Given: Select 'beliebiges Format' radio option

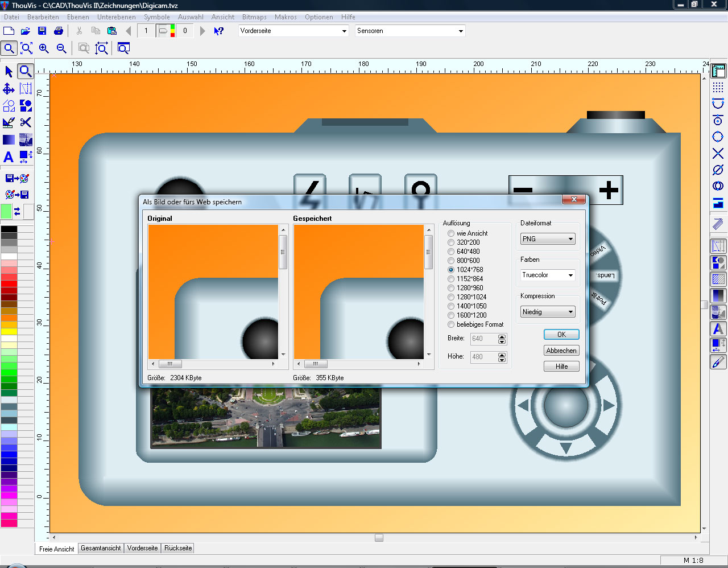Looking at the screenshot, I should 451,324.
